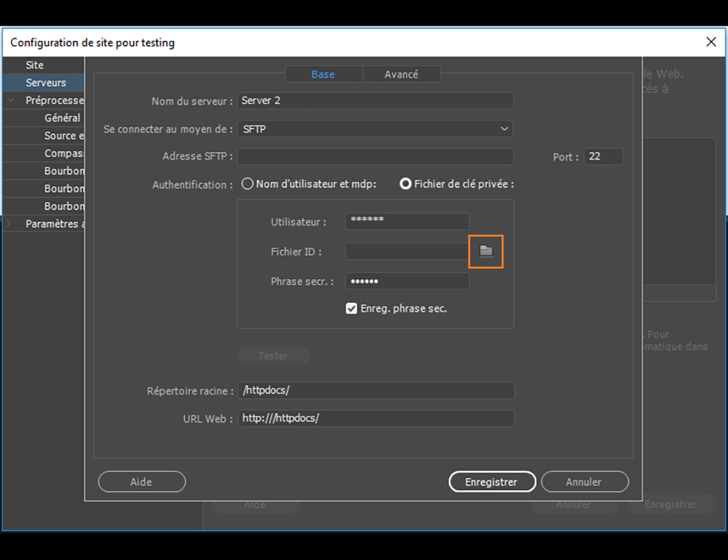Click the Port number field

coord(603,156)
